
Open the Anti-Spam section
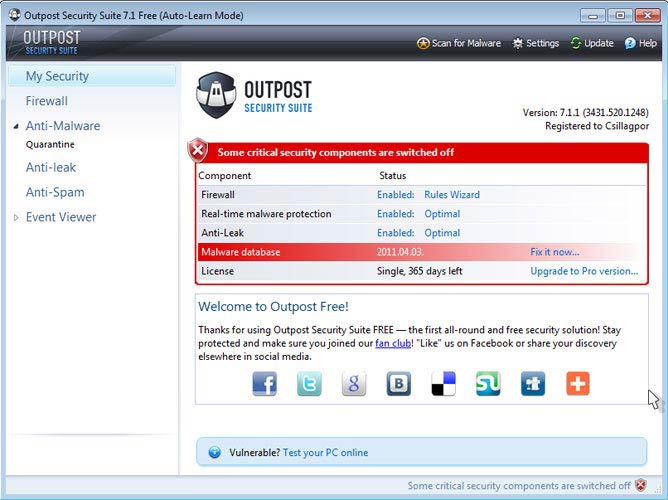coord(55,192)
